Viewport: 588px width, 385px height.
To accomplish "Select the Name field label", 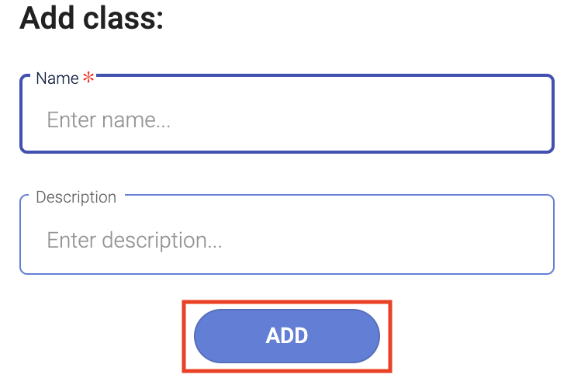I will 57,78.
